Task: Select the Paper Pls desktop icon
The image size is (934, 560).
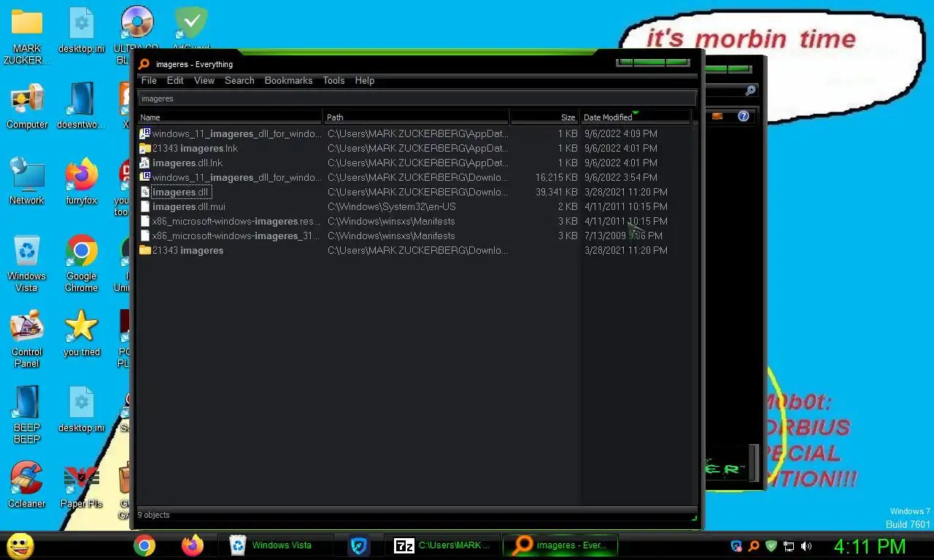Action: 81,484
